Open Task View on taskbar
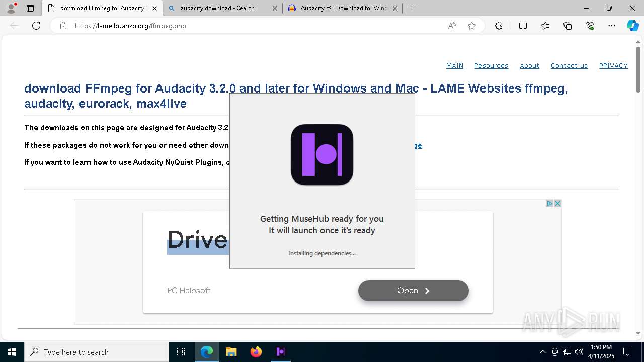644x362 pixels. (x=181, y=352)
